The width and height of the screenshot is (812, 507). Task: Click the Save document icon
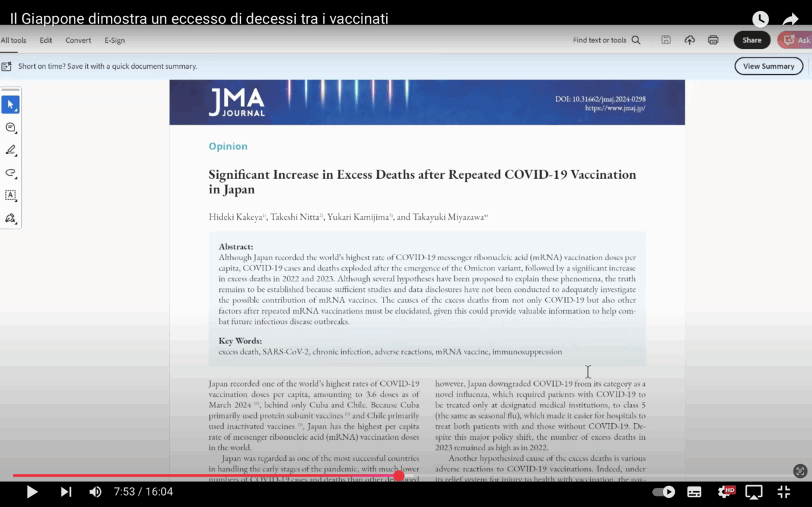pos(666,40)
